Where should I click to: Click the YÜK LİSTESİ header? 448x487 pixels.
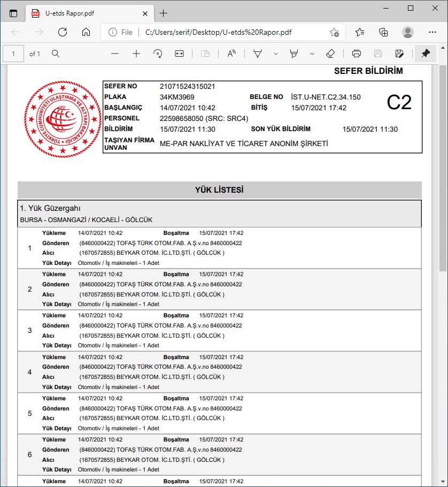[219, 190]
